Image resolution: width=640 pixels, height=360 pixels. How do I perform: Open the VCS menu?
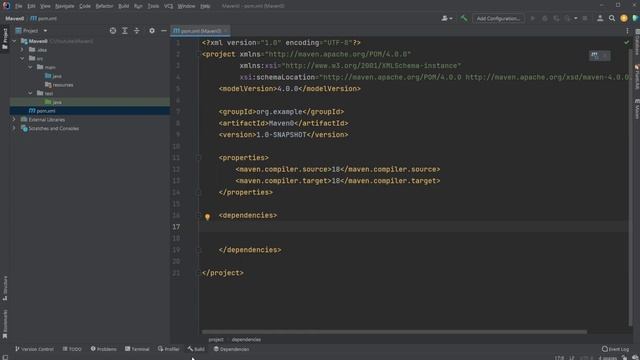coord(168,6)
